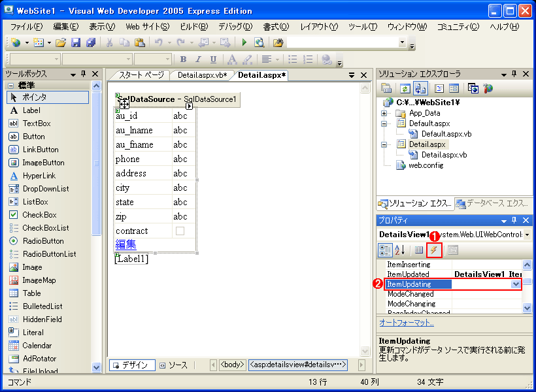Sort properties alphabetically with the A-Z icon
536x392 pixels.
pos(400,250)
